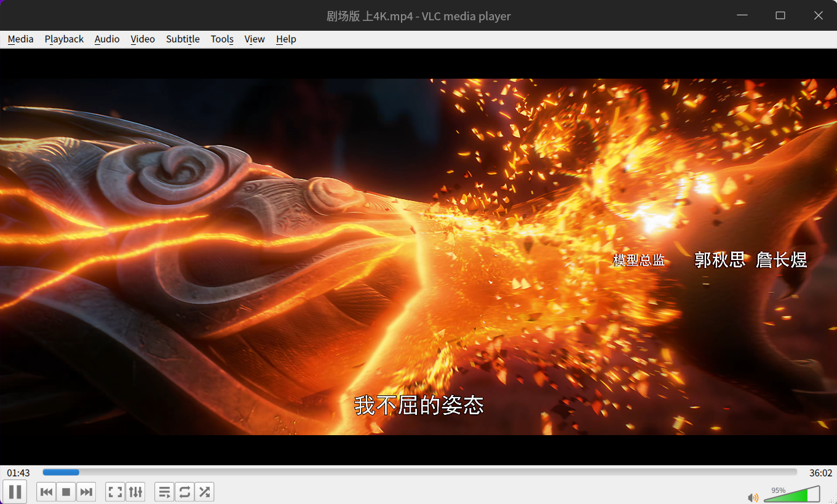Image resolution: width=837 pixels, height=504 pixels.
Task: Open the Audio menu
Action: point(107,39)
